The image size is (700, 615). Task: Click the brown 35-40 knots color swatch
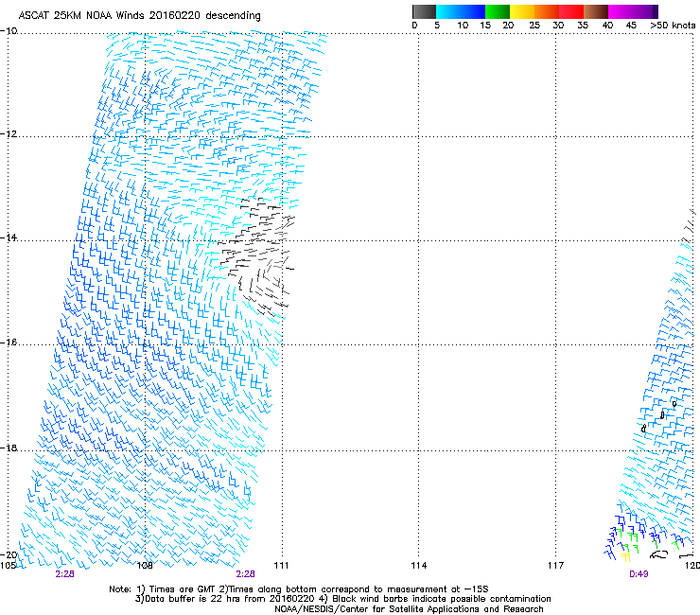pos(596,11)
